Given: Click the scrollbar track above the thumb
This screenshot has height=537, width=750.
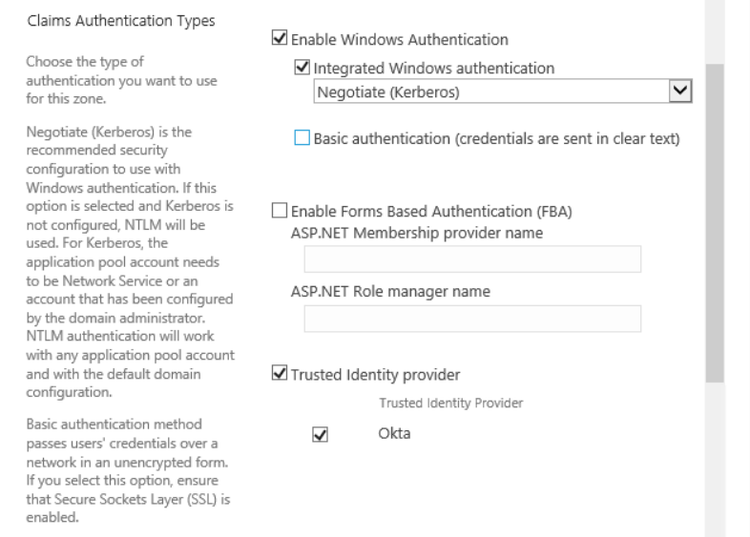Looking at the screenshot, I should click(715, 30).
